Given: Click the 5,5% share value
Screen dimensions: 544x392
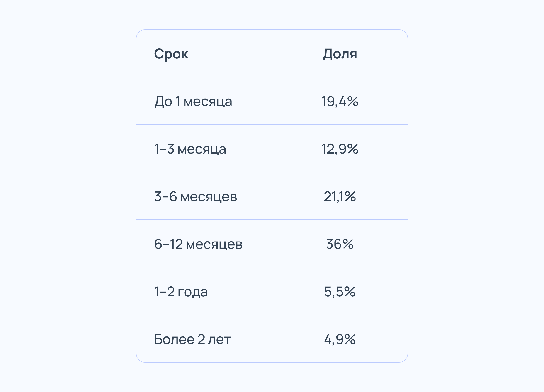Looking at the screenshot, I should (340, 292).
